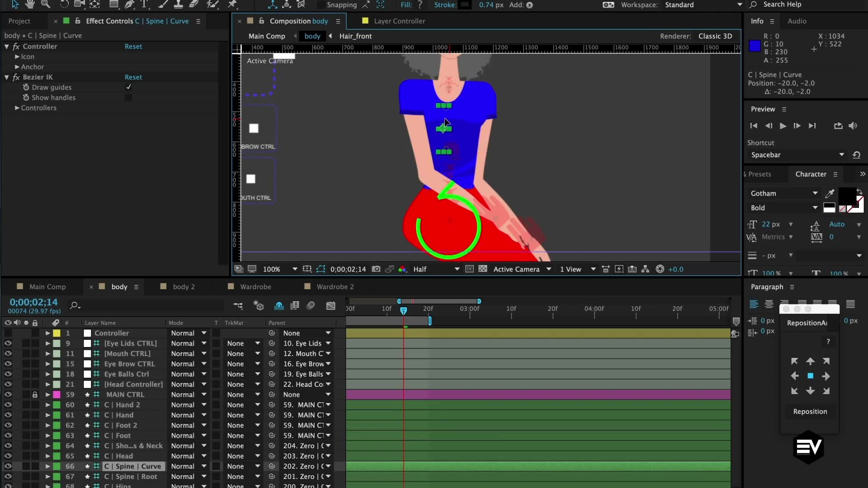Image resolution: width=868 pixels, height=488 pixels.
Task: Click the reset shortcut icon in Preview panel
Action: click(856, 155)
